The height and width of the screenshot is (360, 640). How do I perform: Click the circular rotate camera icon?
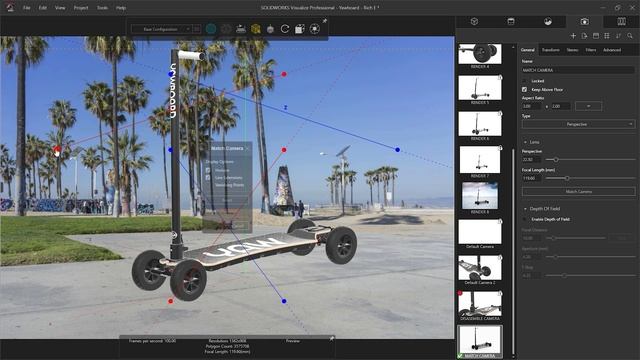pos(285,29)
